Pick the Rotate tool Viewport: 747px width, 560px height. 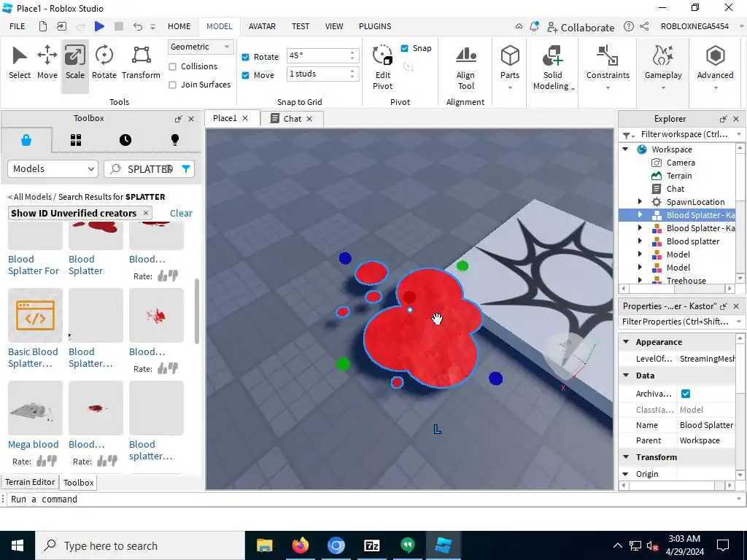coord(104,63)
